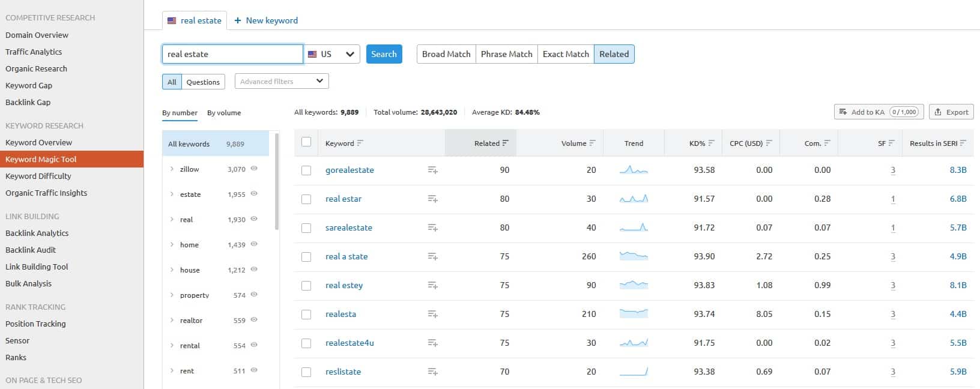Click add-to-list icon for real a state

[432, 257]
